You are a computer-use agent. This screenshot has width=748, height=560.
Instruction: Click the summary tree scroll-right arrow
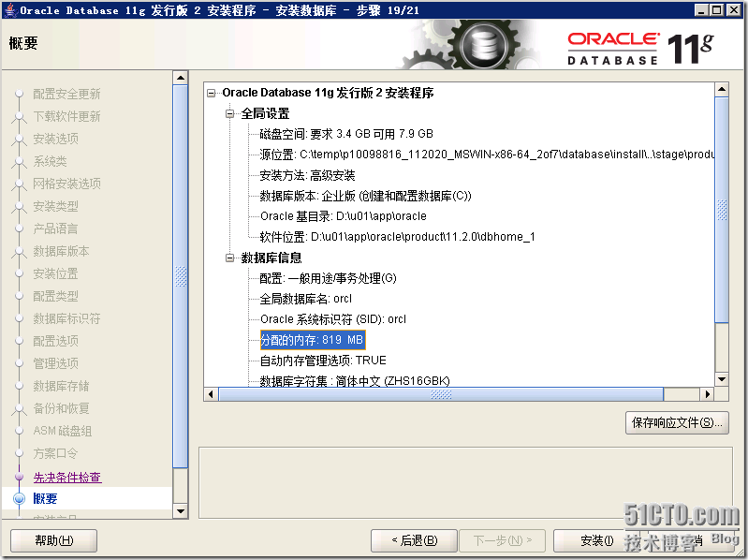pyautogui.click(x=708, y=394)
